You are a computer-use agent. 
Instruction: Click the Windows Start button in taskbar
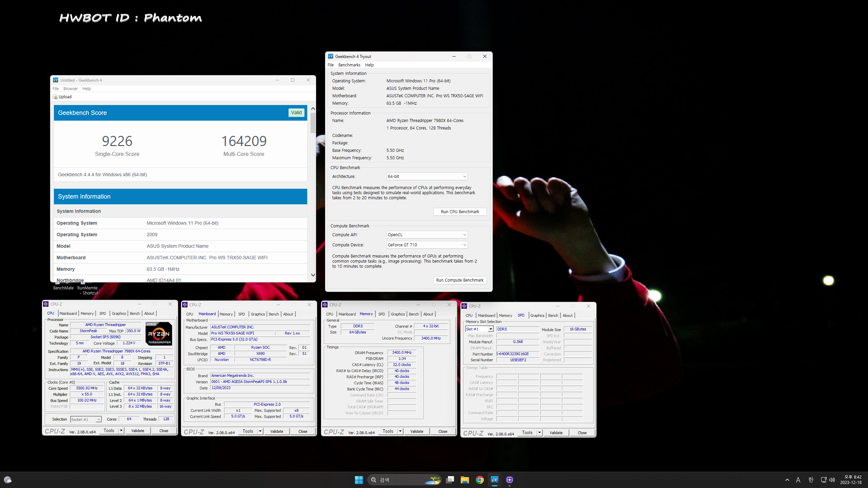(x=359, y=480)
